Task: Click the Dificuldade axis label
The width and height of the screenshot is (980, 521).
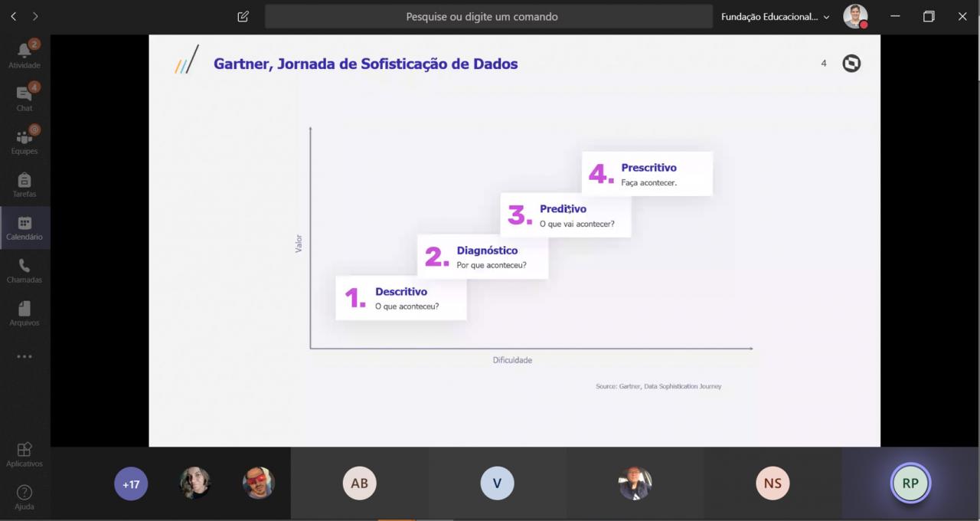Action: point(512,360)
